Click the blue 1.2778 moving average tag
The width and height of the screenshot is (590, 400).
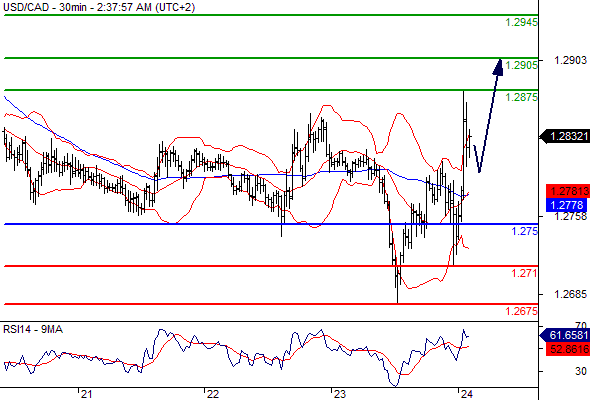click(566, 205)
